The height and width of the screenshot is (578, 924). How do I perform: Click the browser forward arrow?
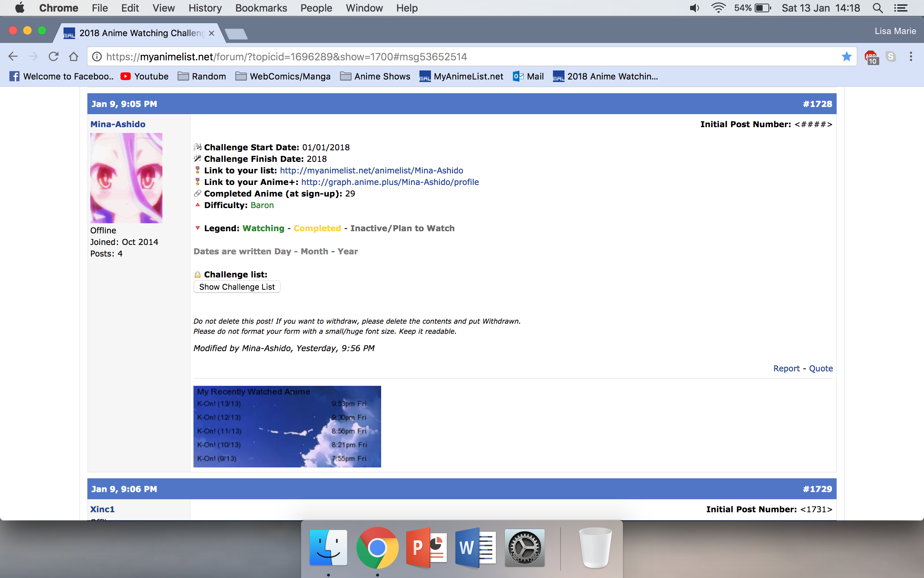pos(33,57)
